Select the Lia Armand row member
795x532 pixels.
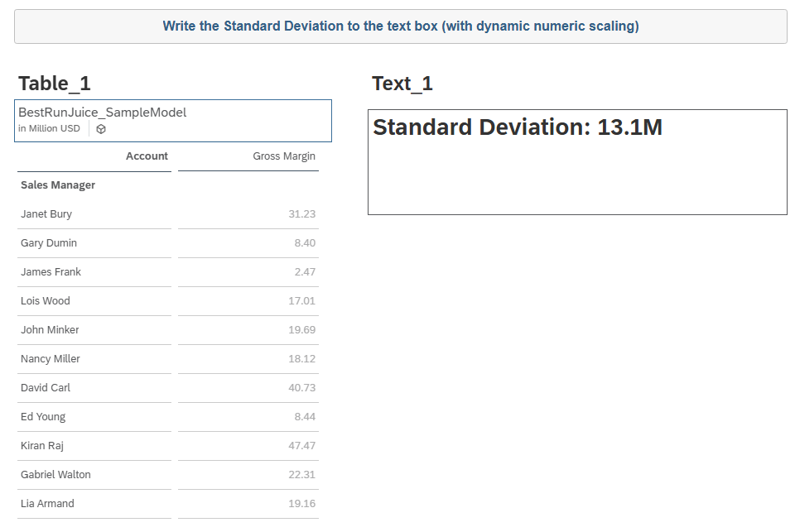coord(47,504)
